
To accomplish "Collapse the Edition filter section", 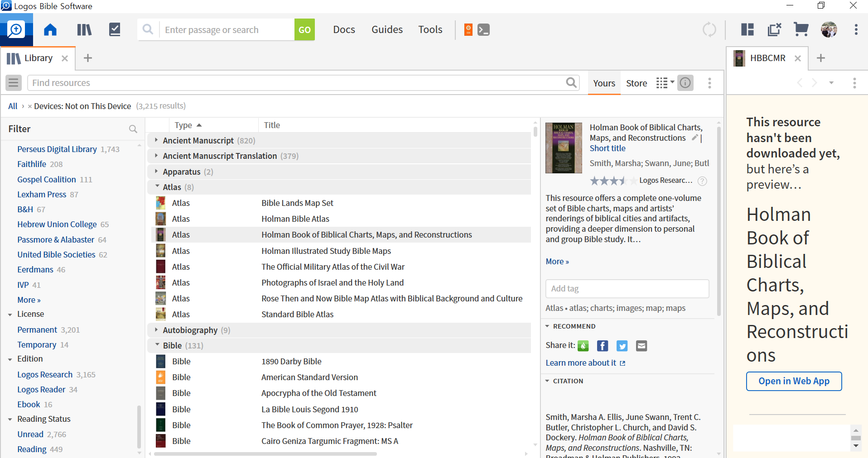I will click(x=10, y=359).
